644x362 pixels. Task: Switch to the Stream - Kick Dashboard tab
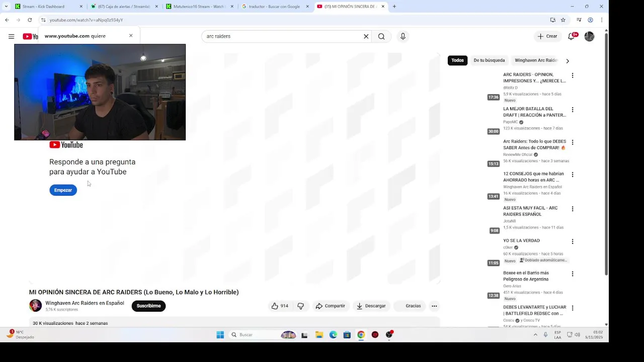(48, 7)
